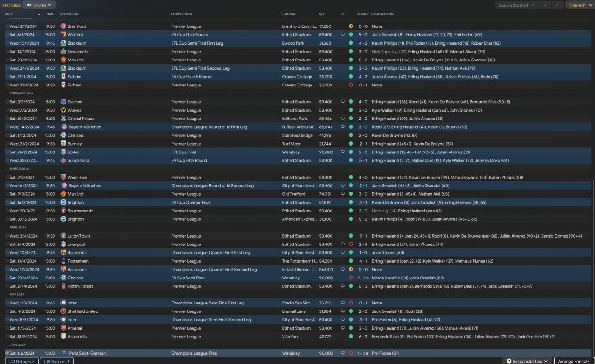595x364 pixels.
Task: Click the Tottenham club badge
Action: pos(63,261)
